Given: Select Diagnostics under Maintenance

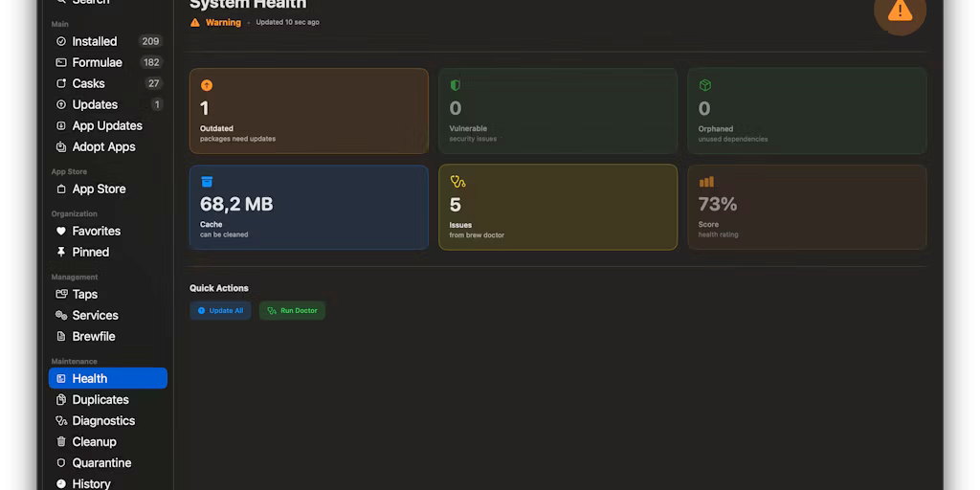Looking at the screenshot, I should (103, 420).
